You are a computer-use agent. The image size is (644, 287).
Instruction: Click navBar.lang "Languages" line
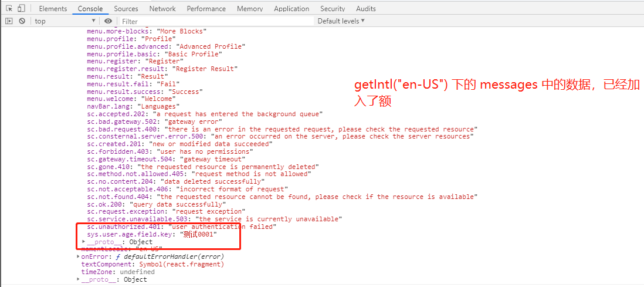pyautogui.click(x=133, y=106)
